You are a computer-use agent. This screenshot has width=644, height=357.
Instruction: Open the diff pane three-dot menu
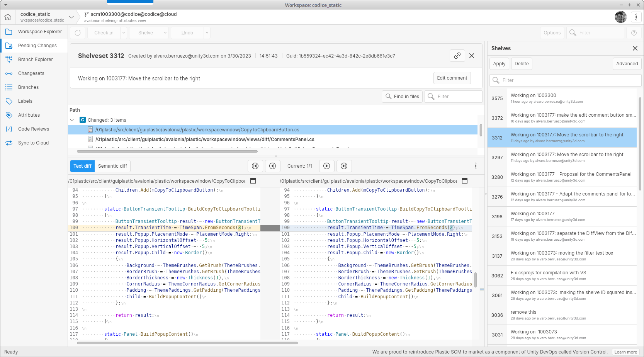click(x=476, y=166)
